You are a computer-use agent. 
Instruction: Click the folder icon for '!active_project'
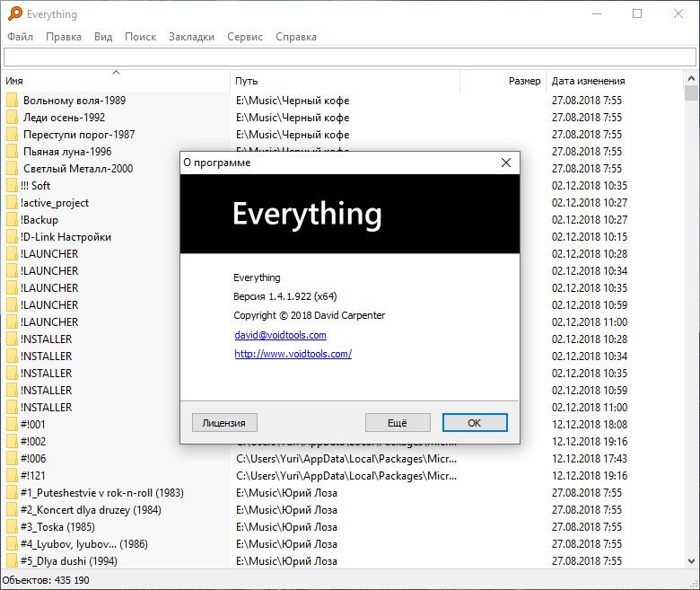12,203
